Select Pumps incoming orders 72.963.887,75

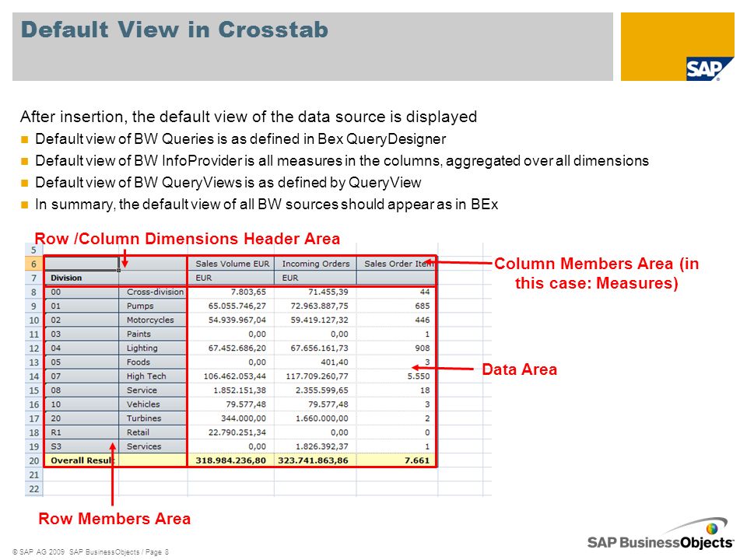pos(315,306)
